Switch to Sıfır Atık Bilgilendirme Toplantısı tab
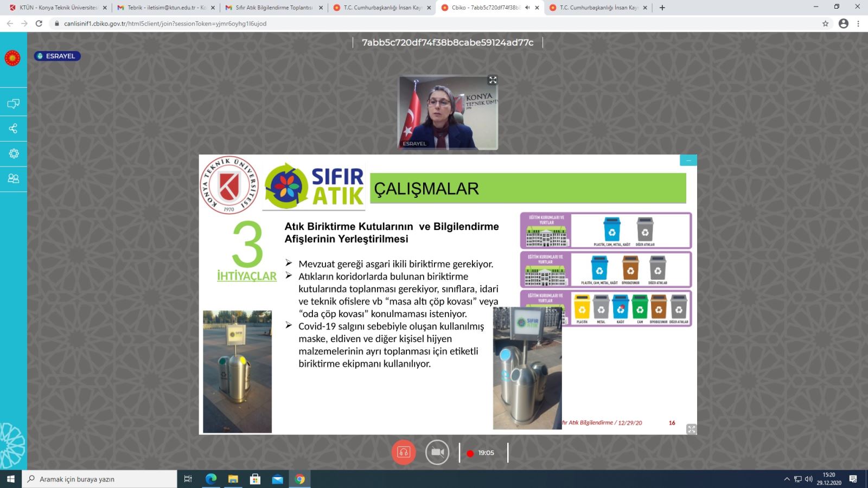The width and height of the screenshot is (868, 488). pos(273,8)
